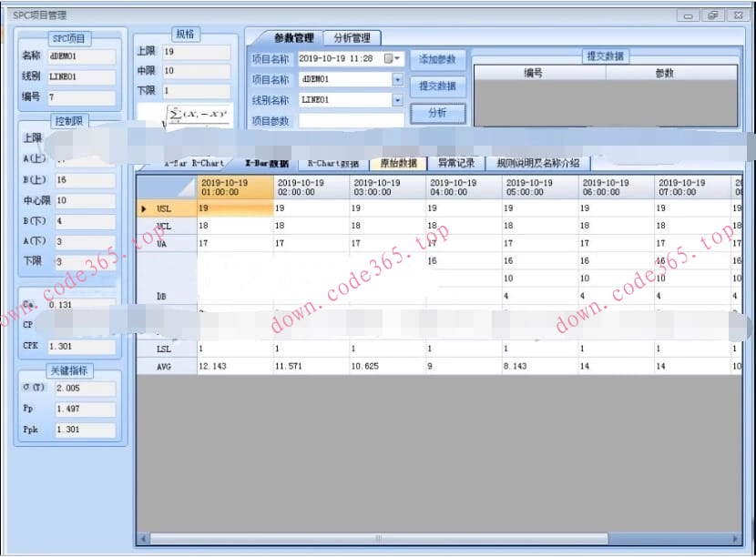Click the grid's top-left select-all corner cell
The height and width of the screenshot is (557, 756).
coord(167,187)
